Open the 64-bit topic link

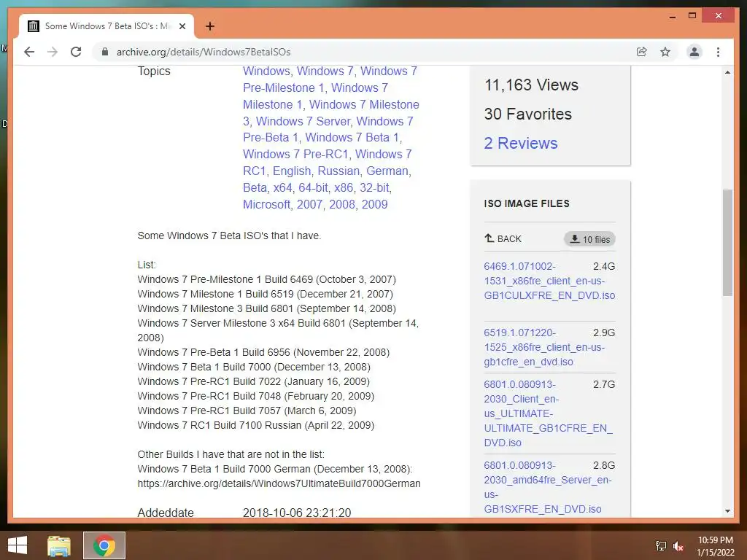click(x=313, y=187)
